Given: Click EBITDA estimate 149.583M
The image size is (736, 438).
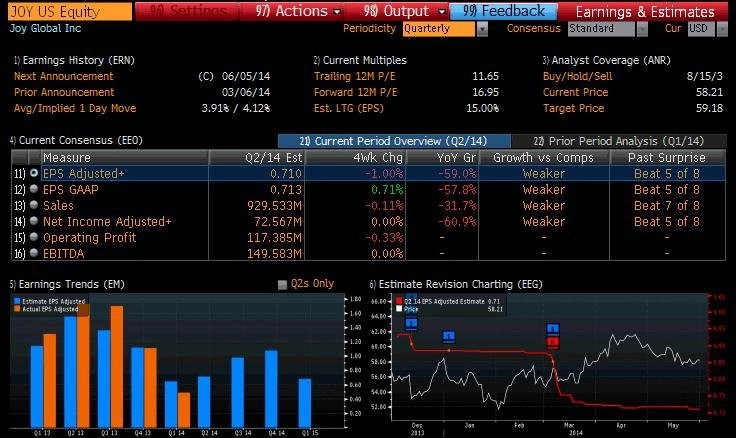Looking at the screenshot, I should point(275,254).
